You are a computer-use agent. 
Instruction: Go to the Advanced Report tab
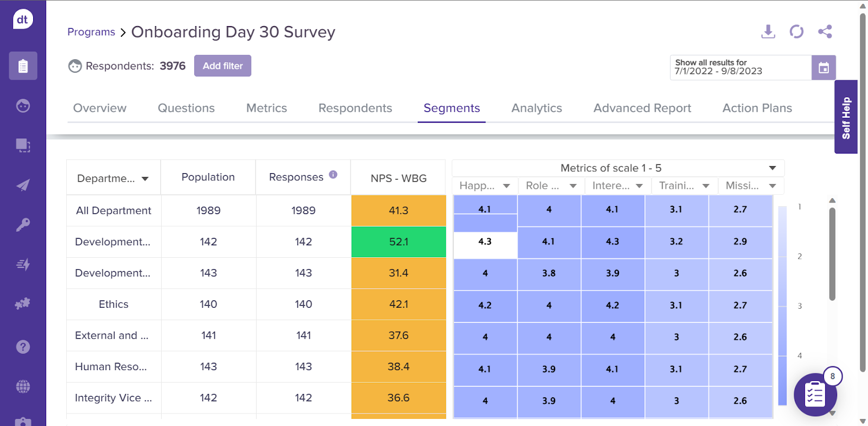point(642,108)
